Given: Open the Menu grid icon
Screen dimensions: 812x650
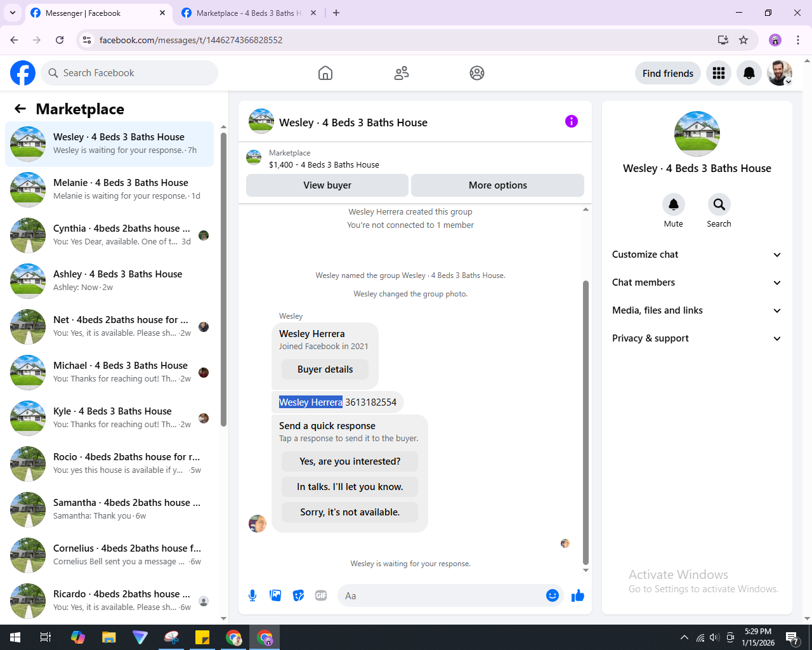Looking at the screenshot, I should [x=719, y=73].
